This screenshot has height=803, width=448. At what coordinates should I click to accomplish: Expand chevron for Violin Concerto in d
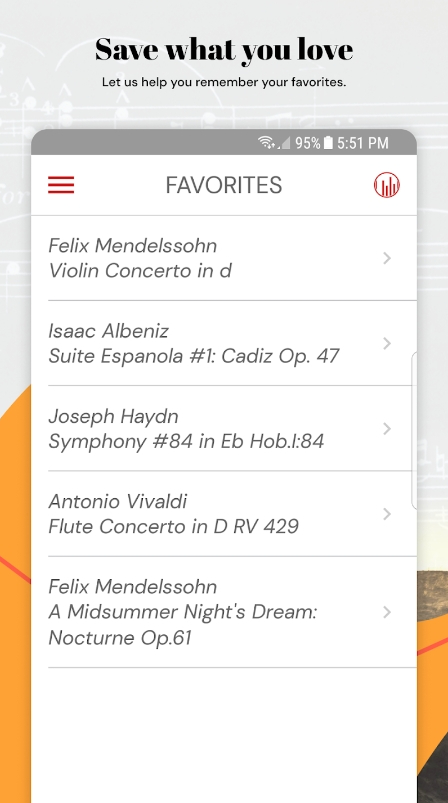(387, 258)
